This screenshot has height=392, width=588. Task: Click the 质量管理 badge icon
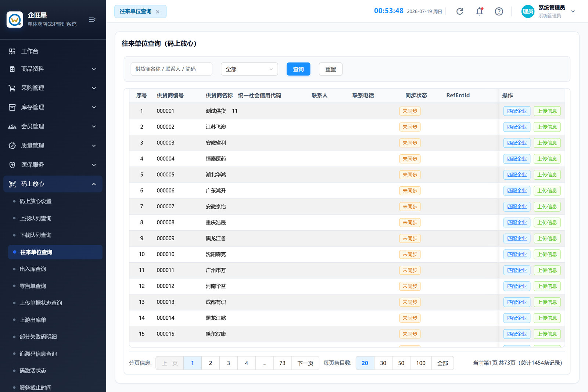point(12,146)
